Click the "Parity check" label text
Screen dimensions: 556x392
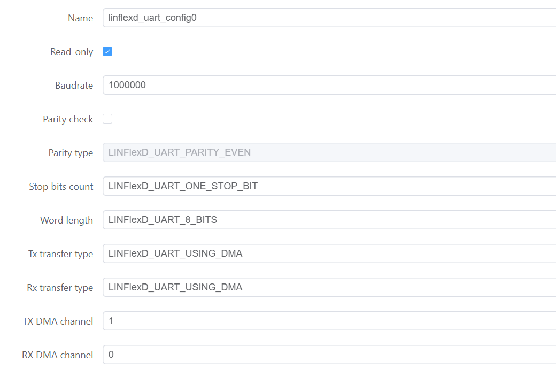coord(68,119)
